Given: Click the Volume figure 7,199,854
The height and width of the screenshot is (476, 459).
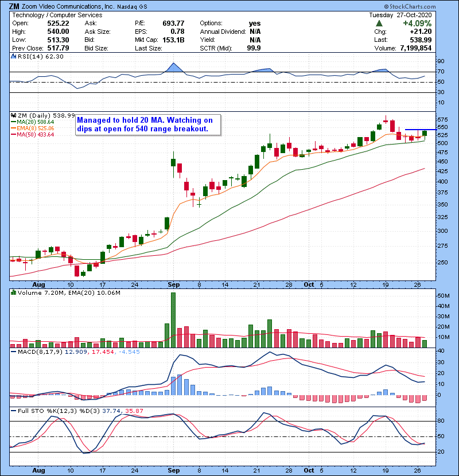Looking at the screenshot, I should 416,48.
